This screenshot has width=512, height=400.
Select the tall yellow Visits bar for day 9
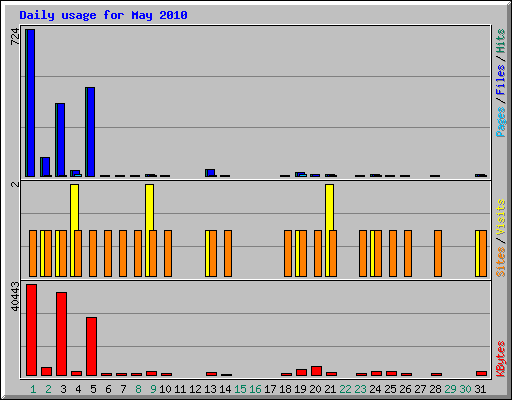[149, 207]
